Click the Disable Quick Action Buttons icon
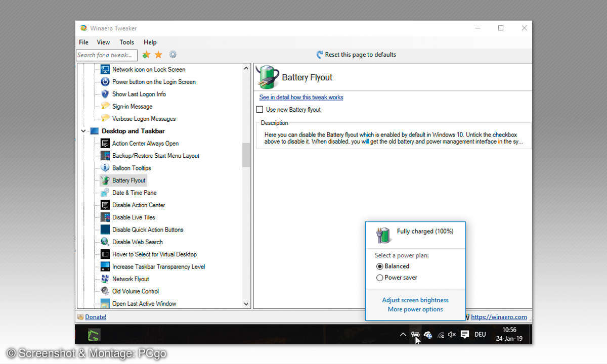This screenshot has width=607, height=364. (105, 230)
